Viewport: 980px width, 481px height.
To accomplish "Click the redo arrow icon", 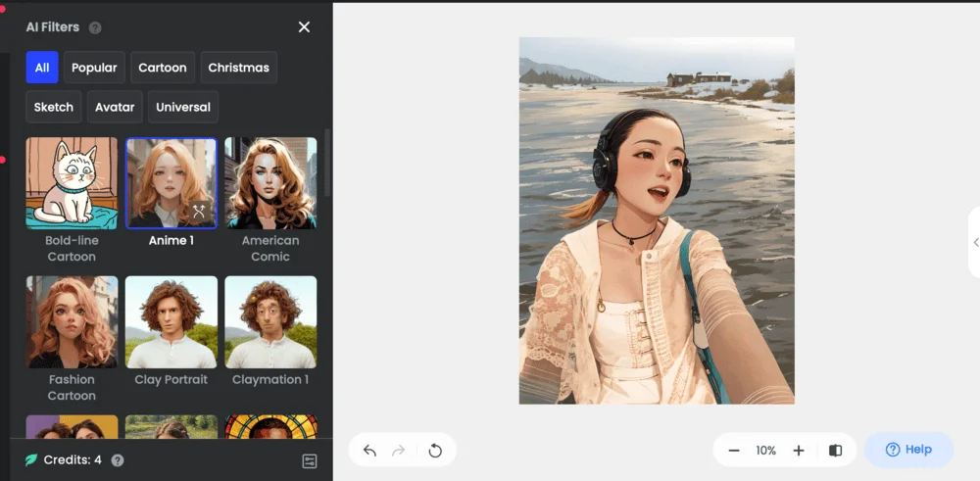I will point(399,451).
